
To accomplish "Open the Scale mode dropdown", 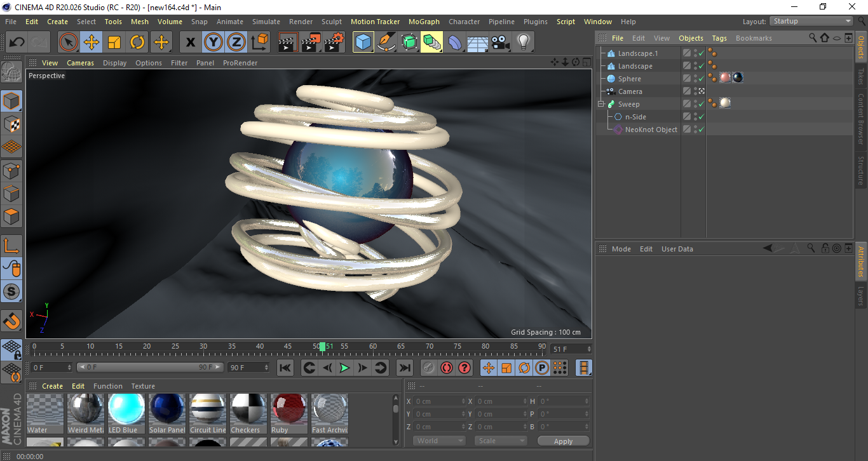I will (501, 441).
